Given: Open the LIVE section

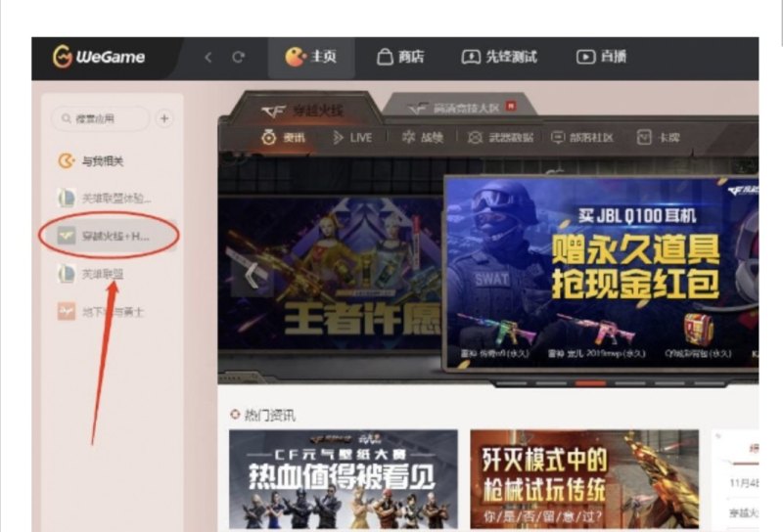Looking at the screenshot, I should coord(352,137).
